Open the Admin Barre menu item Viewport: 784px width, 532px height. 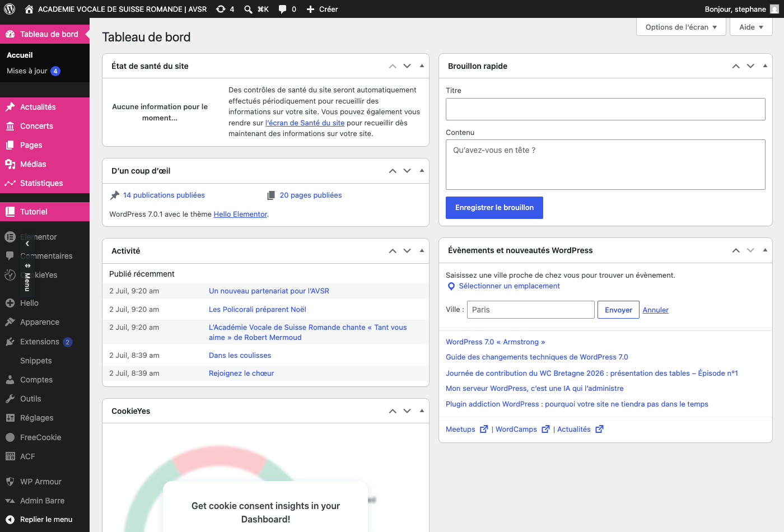45,501
